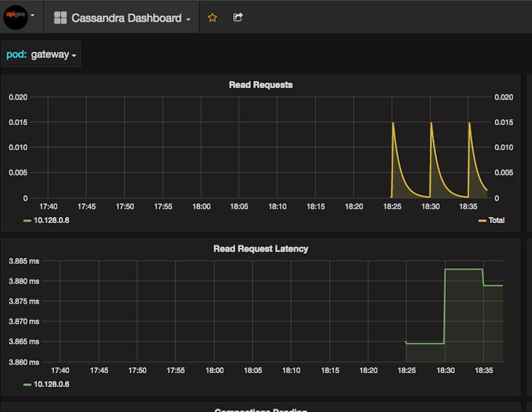Click the dashboard grid icon beside the title
Viewport: 532px width, 412px height.
coord(60,18)
